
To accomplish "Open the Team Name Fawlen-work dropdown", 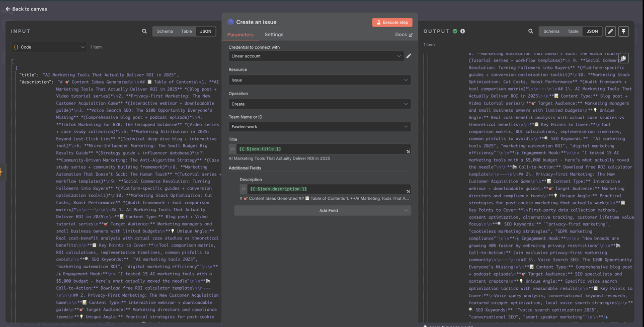I will tap(319, 126).
